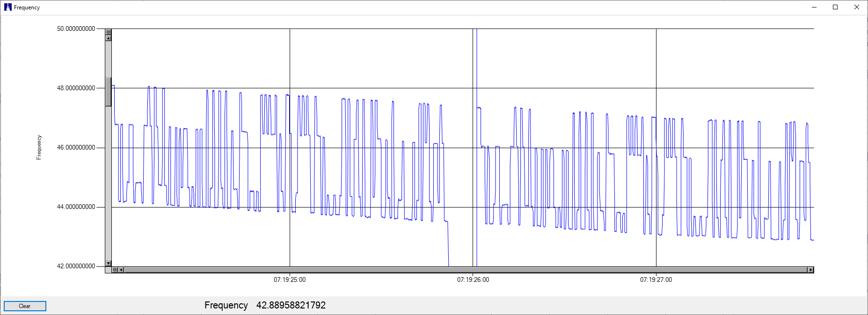This screenshot has height=315, width=868.
Task: Click the vertical axis zoom-out circle icon
Action: pyautogui.click(x=108, y=32)
